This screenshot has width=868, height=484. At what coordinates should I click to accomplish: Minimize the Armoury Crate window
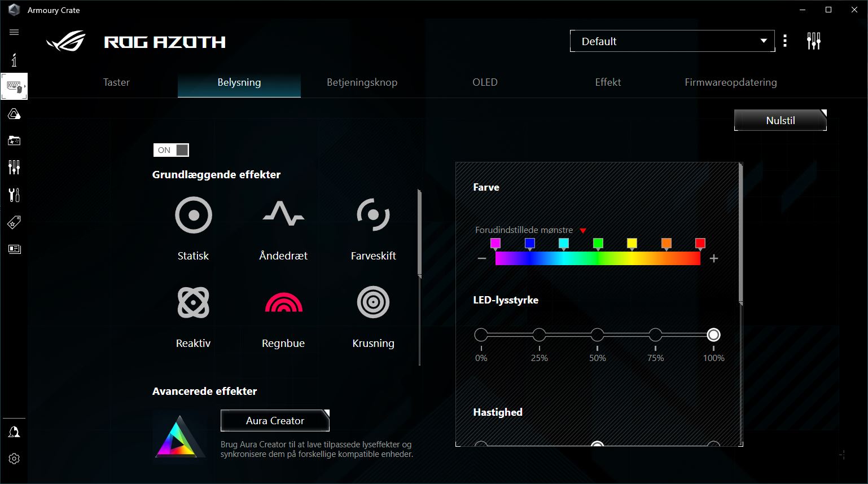(x=803, y=10)
